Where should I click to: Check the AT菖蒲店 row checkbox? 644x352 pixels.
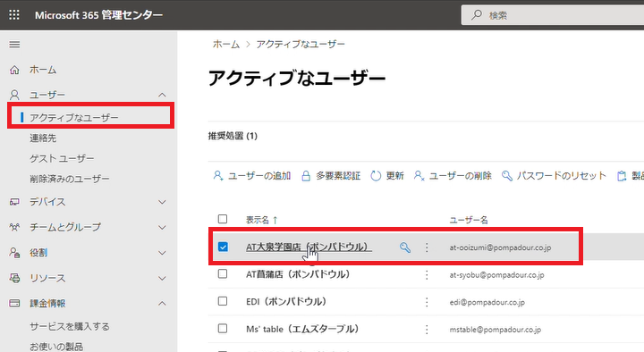tap(223, 273)
